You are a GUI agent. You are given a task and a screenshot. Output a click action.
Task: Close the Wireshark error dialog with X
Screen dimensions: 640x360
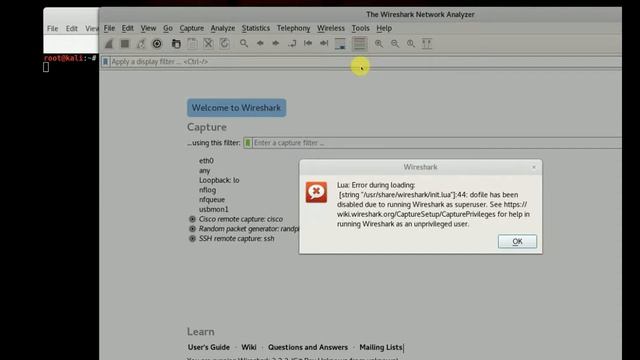pos(533,167)
